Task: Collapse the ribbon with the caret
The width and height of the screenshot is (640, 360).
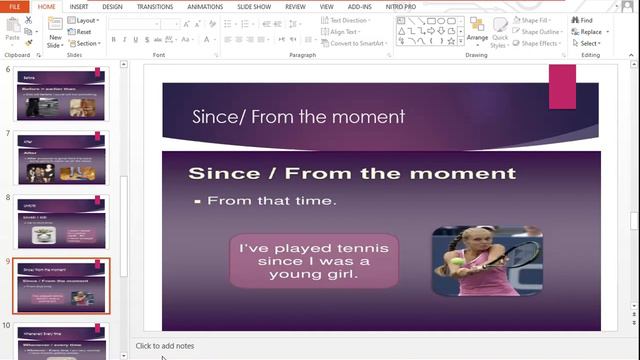Action: (x=631, y=55)
